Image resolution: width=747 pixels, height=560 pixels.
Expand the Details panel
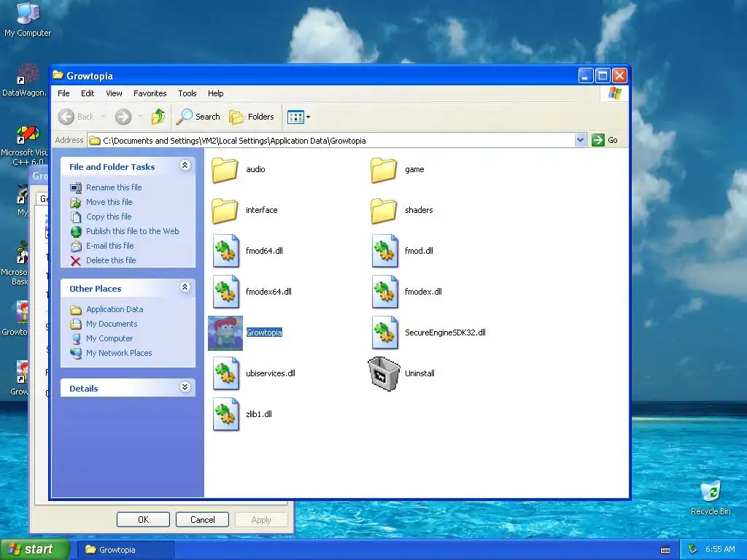[185, 387]
